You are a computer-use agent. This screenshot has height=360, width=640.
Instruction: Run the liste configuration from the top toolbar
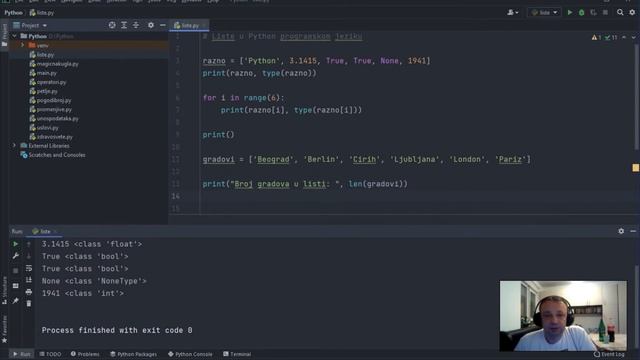[x=570, y=13]
